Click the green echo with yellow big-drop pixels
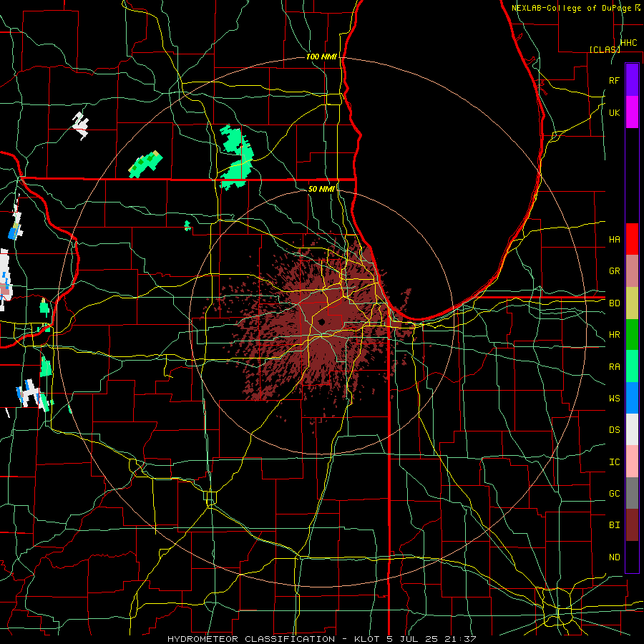Viewport: 644px width, 644px height. coord(145,164)
